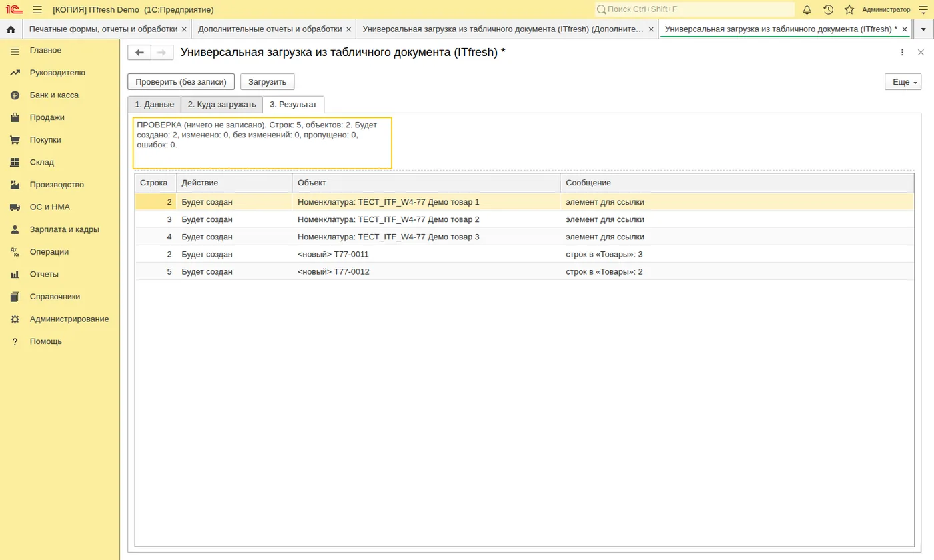Select the row Демо товар 3

[x=524, y=237]
